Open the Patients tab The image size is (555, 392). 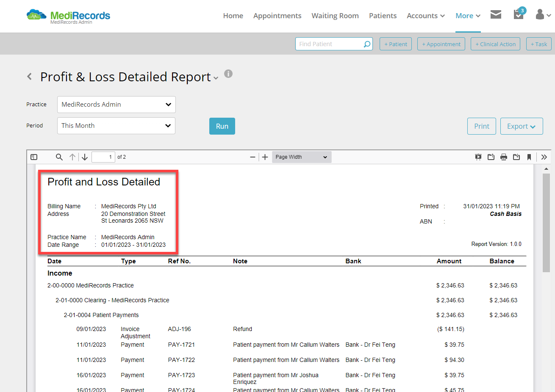tap(383, 16)
